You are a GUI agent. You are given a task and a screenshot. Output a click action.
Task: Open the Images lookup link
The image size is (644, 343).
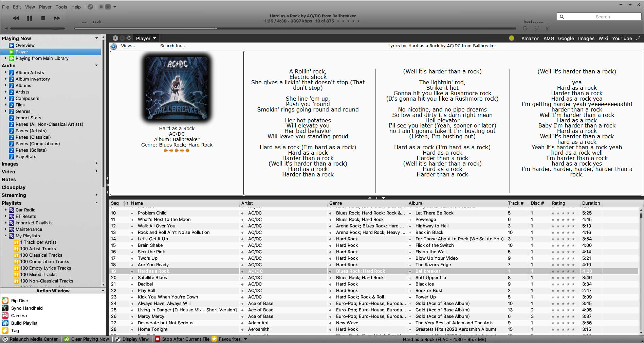tap(586, 38)
